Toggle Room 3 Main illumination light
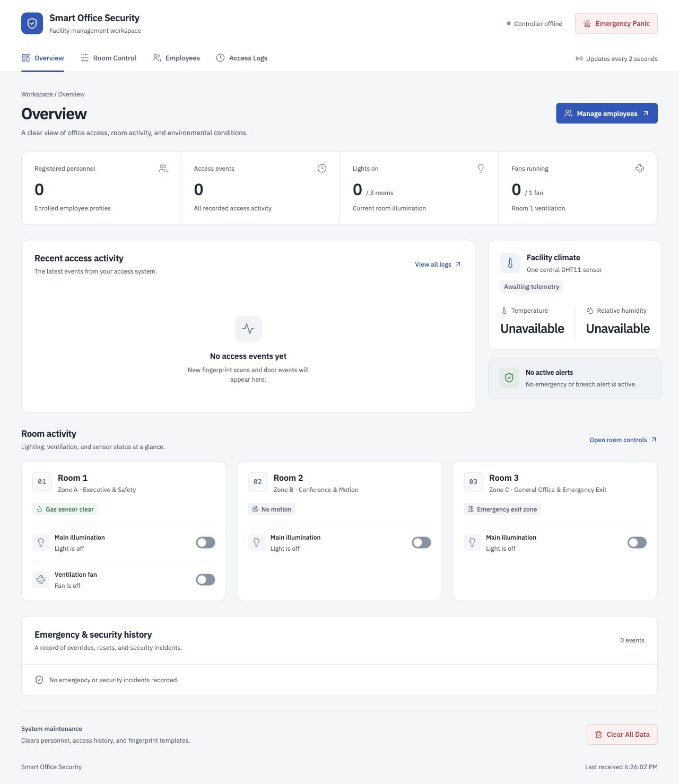The width and height of the screenshot is (679, 784). point(637,543)
